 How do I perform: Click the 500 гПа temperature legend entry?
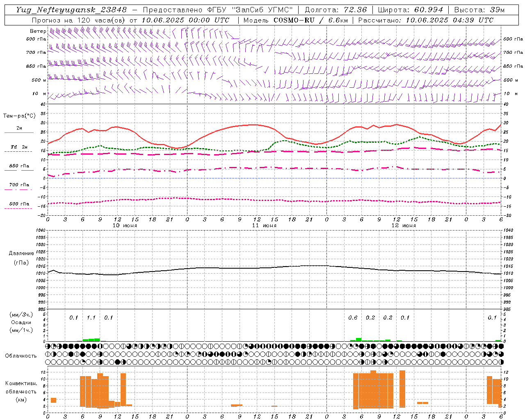tap(19, 204)
